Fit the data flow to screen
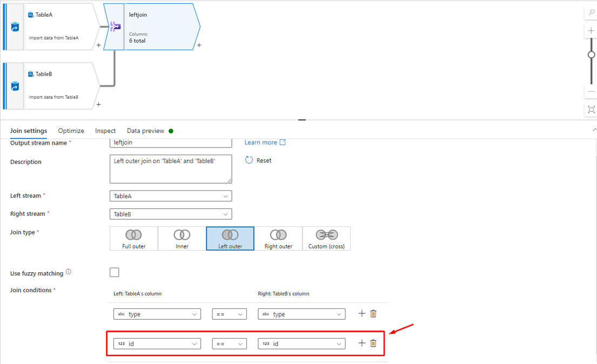Screen dimensions: 597x364 tap(591, 110)
